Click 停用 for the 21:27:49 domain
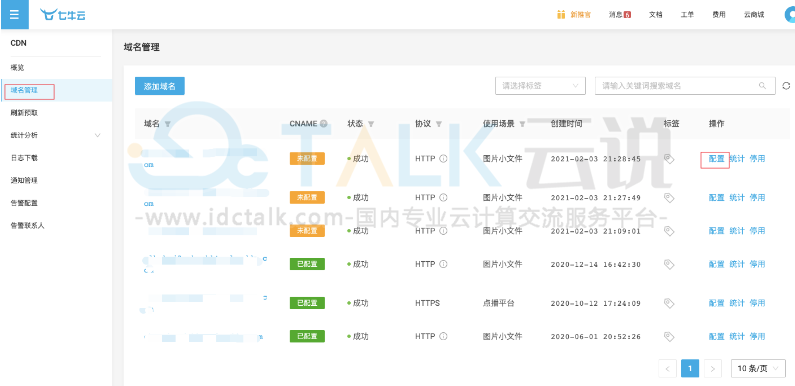Screen dimensions: 795x386 757,197
